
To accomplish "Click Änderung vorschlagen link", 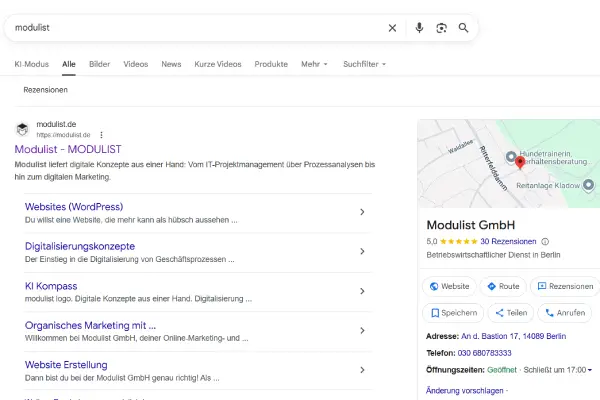I will [x=465, y=391].
